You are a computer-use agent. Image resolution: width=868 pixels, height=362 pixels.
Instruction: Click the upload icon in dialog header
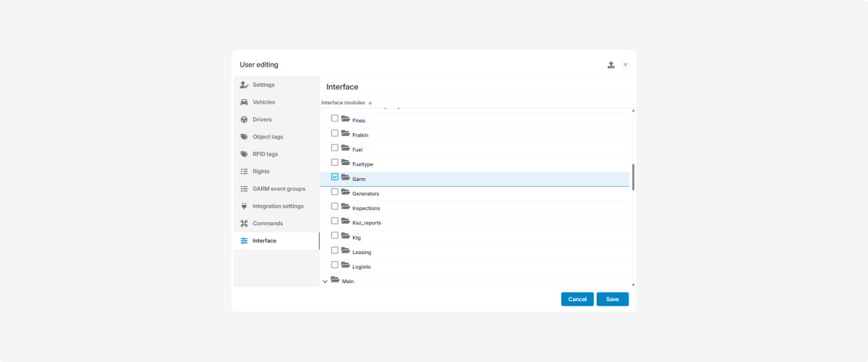611,65
